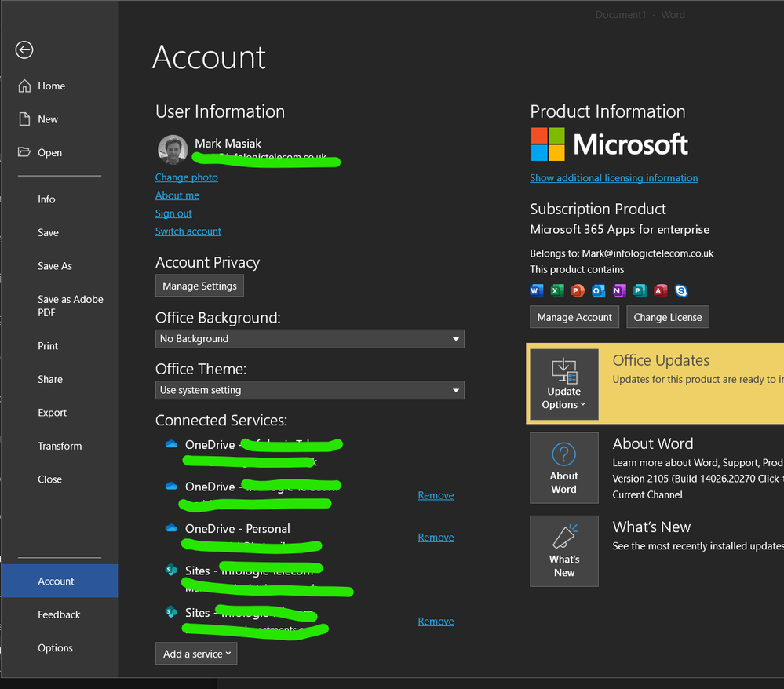Remove the second OneDrive service
Viewport: 784px width, 689px height.
436,495
